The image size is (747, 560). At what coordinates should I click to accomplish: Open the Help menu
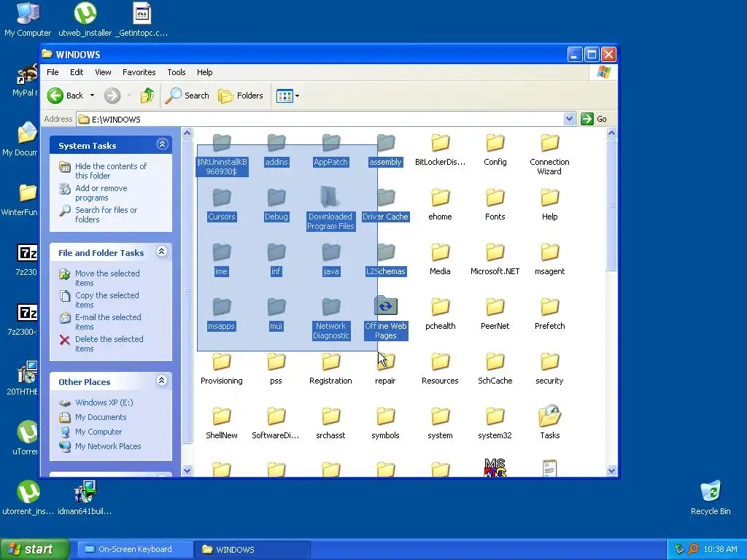pos(205,72)
